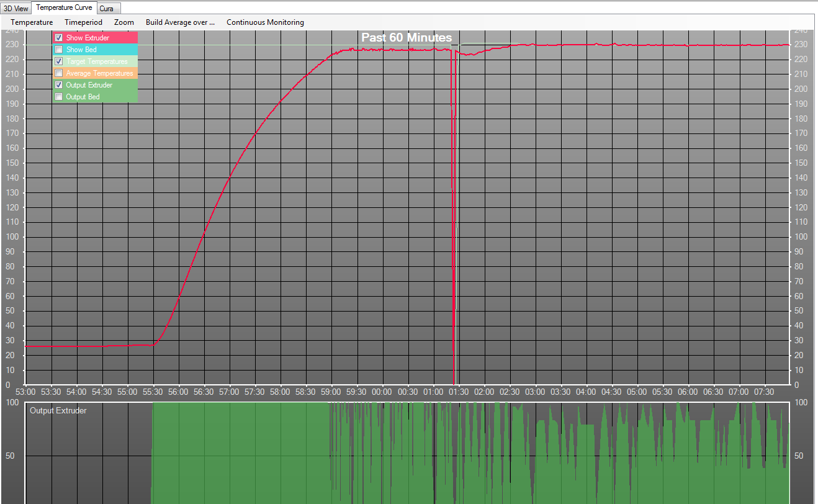This screenshot has height=504, width=818.
Task: Tick the Average Temperatures checkbox
Action: pyautogui.click(x=59, y=73)
